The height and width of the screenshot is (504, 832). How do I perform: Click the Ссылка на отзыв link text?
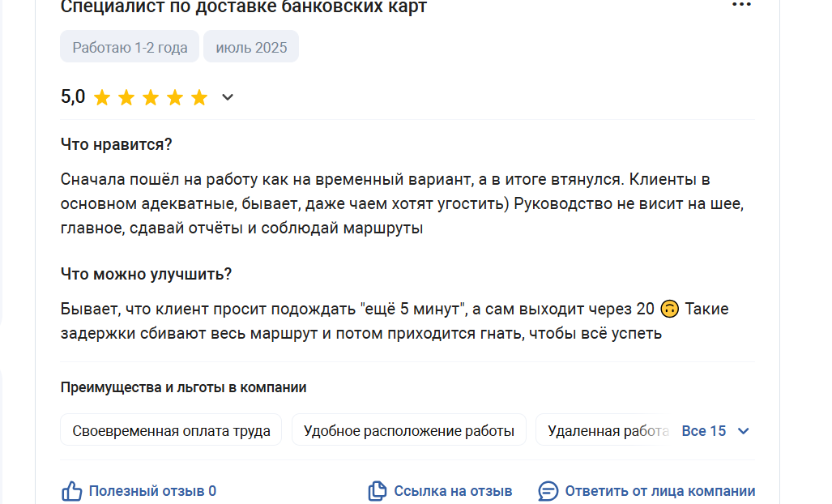click(453, 491)
